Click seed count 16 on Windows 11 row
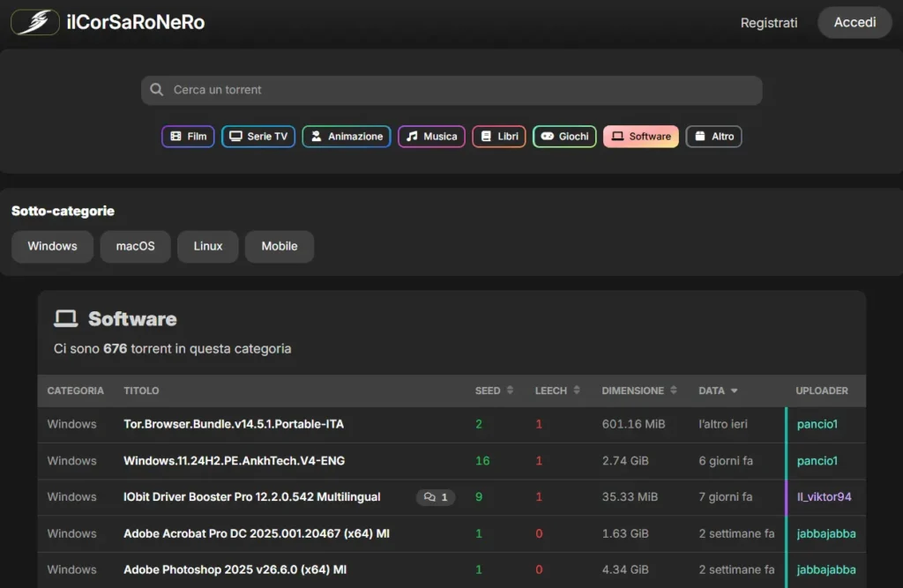This screenshot has width=903, height=588. [482, 461]
